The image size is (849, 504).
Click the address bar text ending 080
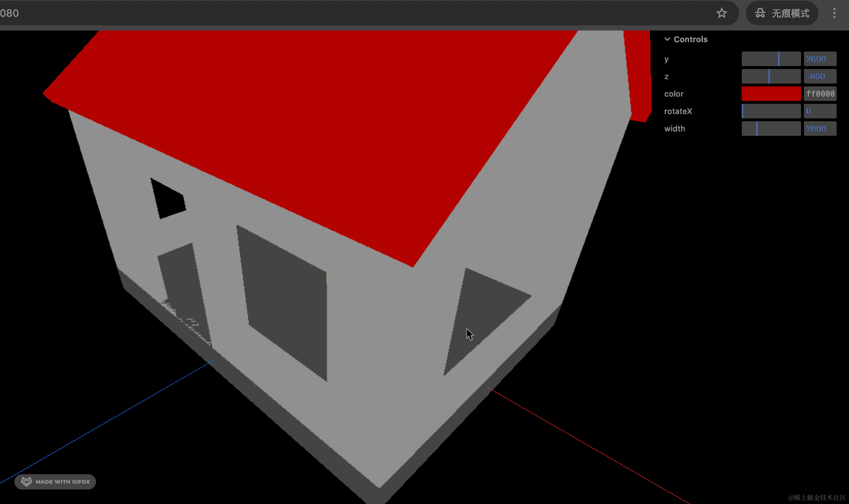tap(9, 13)
